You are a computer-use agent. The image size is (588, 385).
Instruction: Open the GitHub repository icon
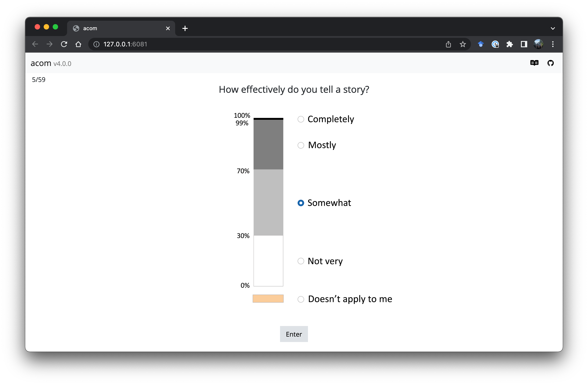point(550,63)
